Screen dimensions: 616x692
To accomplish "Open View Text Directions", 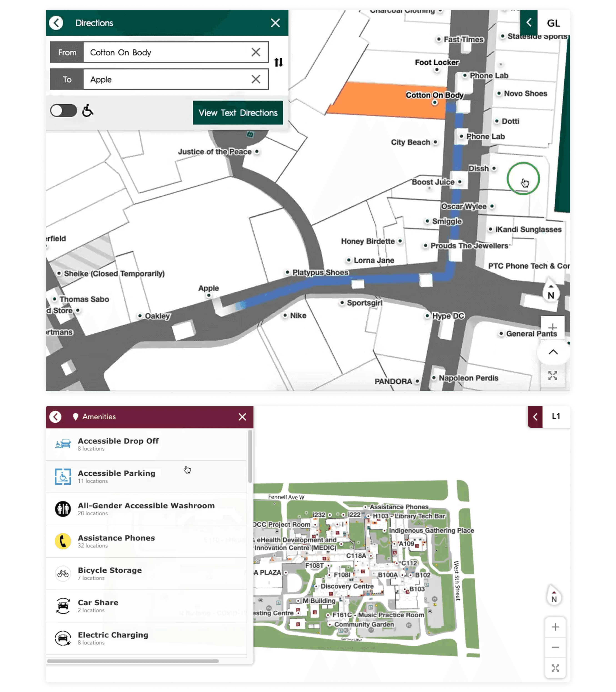I will coord(238,113).
